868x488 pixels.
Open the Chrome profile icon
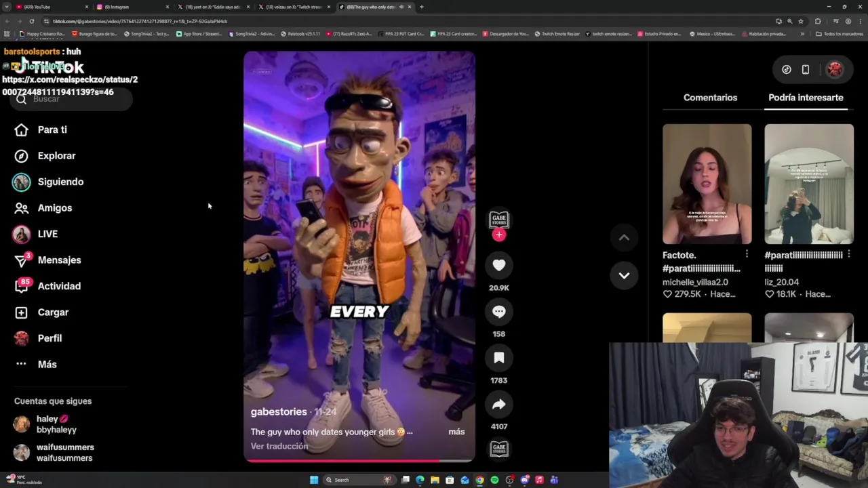[848, 21]
